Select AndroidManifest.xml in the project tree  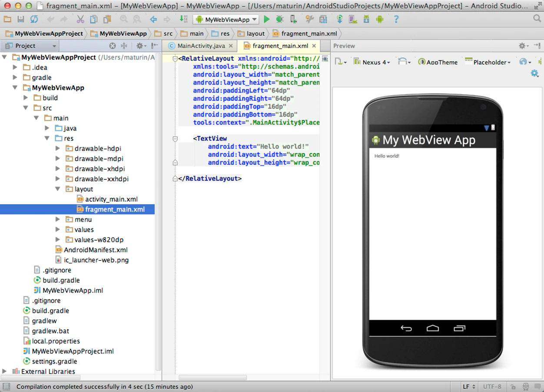click(95, 250)
